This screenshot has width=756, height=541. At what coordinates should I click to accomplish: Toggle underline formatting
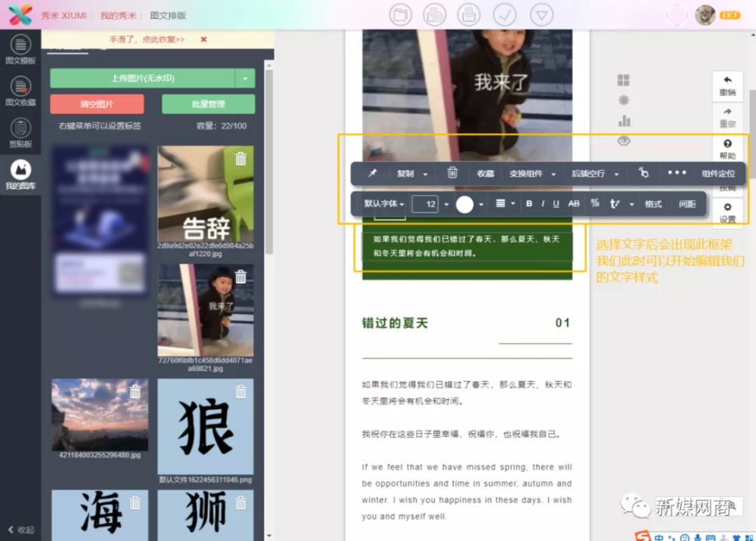[556, 204]
